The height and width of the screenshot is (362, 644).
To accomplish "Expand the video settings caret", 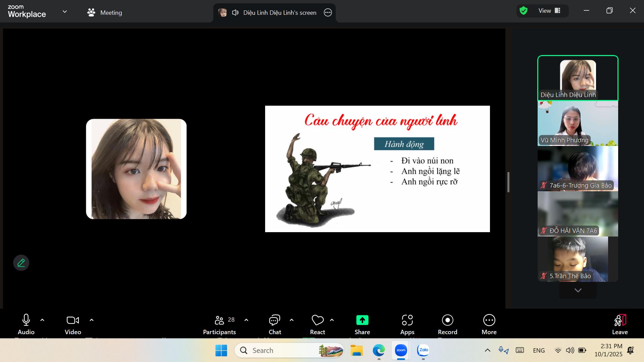I will pyautogui.click(x=92, y=320).
